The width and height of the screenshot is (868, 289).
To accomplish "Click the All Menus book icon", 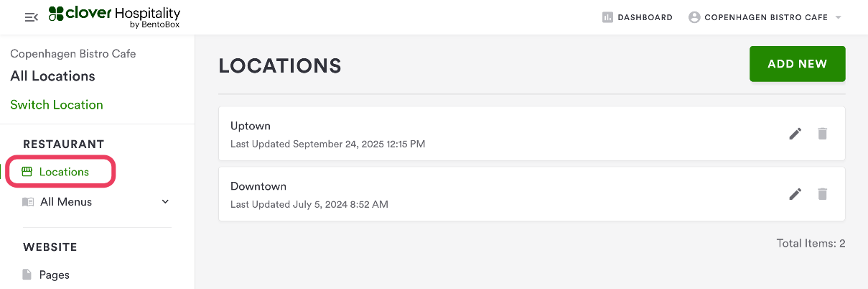I will pyautogui.click(x=27, y=202).
